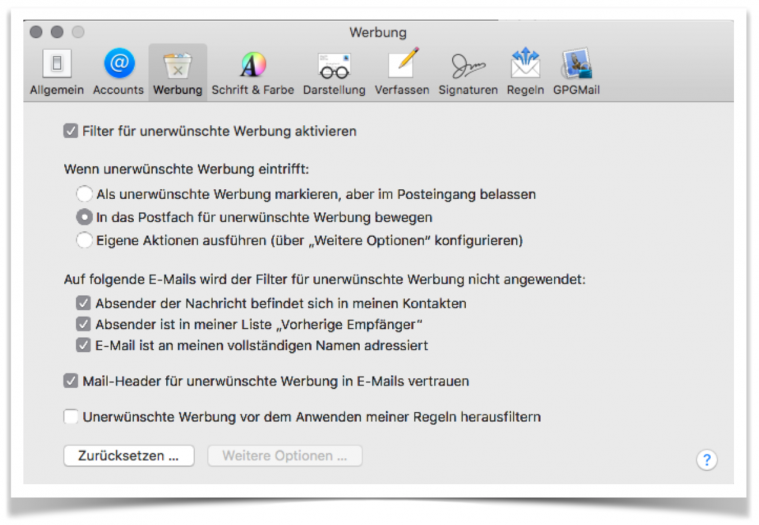This screenshot has width=759, height=525.
Task: Disable Filter für unerwünschte Werbung aktivieren
Action: click(x=71, y=131)
